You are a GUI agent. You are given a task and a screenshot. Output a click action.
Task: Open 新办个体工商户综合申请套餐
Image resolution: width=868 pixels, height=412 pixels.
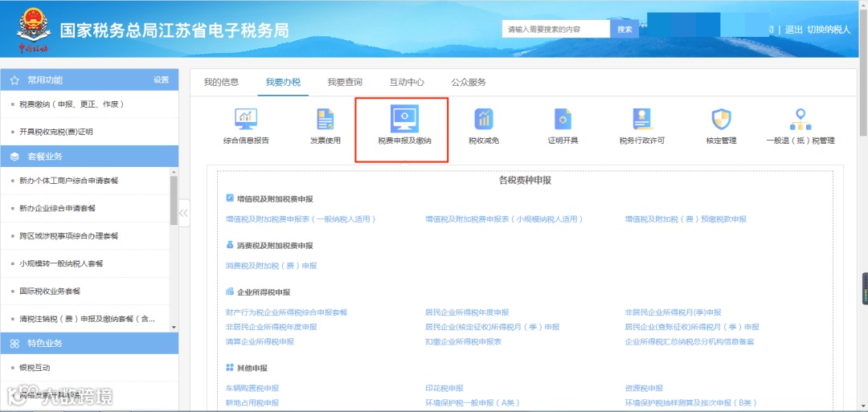pos(68,180)
